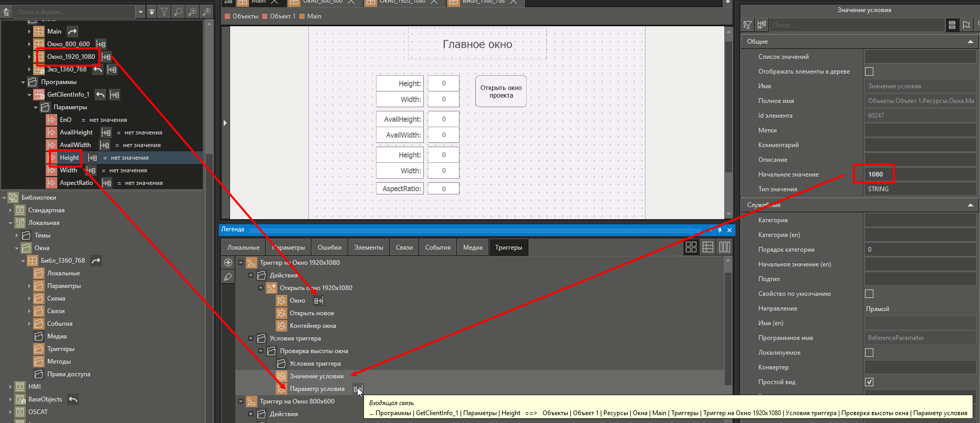Screen dimensions: 980x423
Task: Enable 'Отображать элементы в дереве' checkbox
Action: click(869, 71)
